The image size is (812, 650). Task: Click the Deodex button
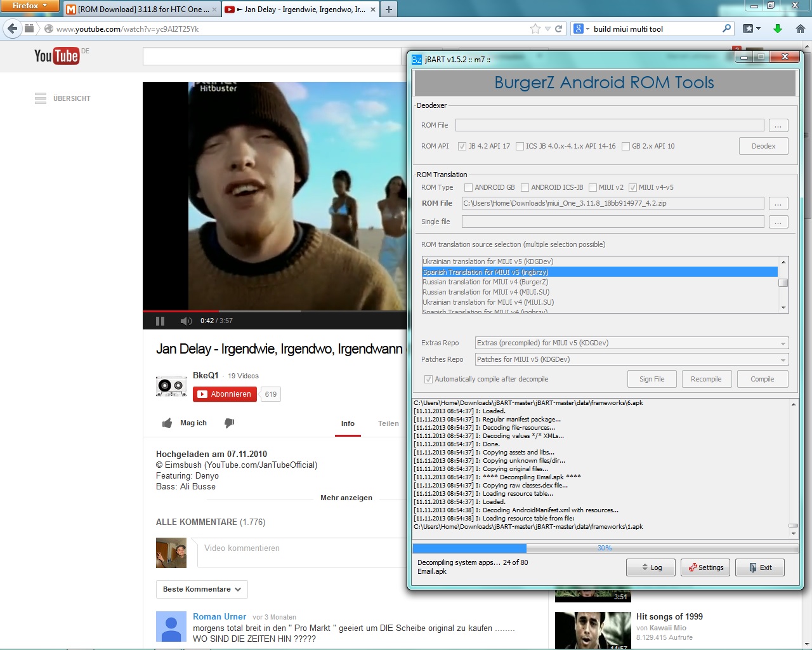pyautogui.click(x=764, y=146)
